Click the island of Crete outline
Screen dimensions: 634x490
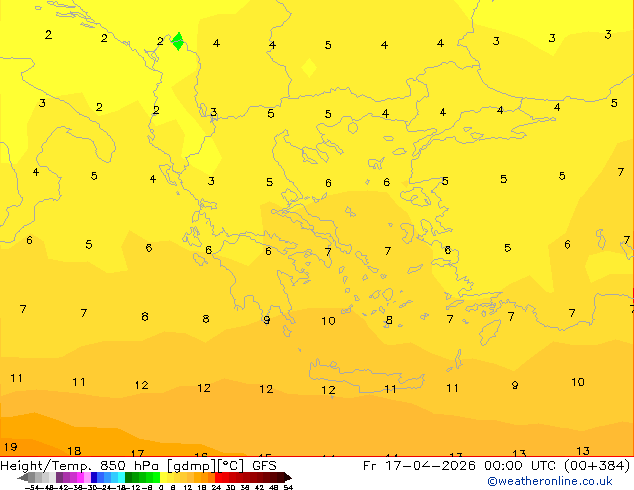tap(367, 375)
